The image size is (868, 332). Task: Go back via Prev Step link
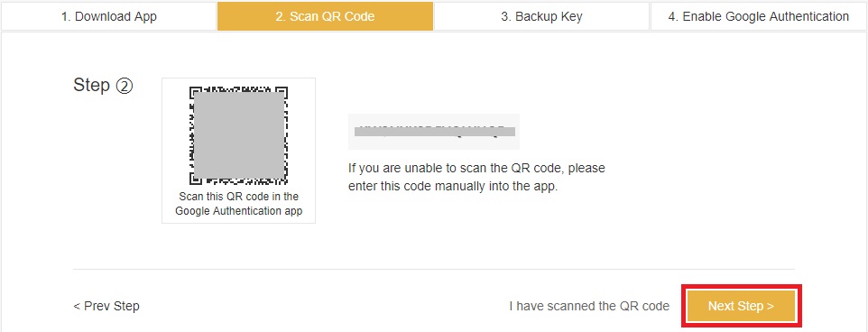click(x=106, y=306)
